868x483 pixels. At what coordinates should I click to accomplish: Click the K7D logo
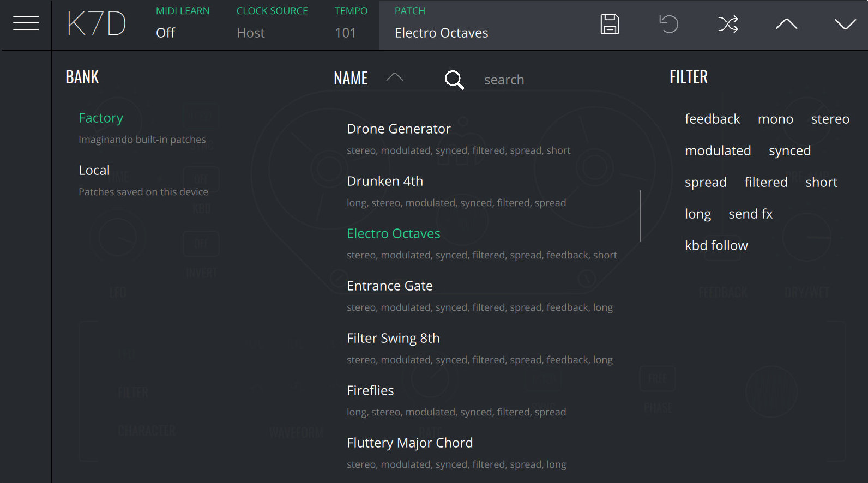(97, 25)
